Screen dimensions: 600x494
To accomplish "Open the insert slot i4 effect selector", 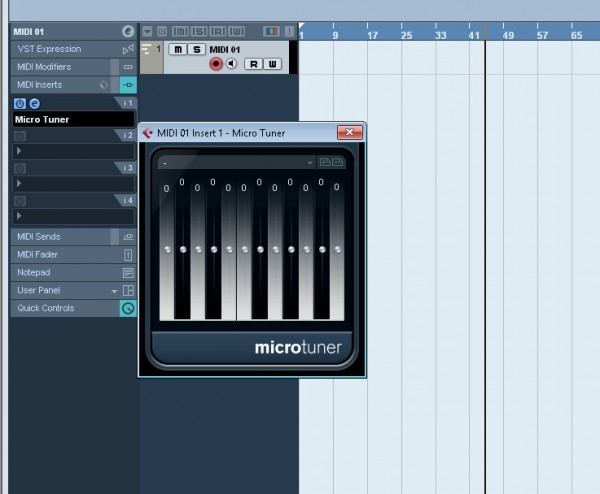I will point(74,216).
